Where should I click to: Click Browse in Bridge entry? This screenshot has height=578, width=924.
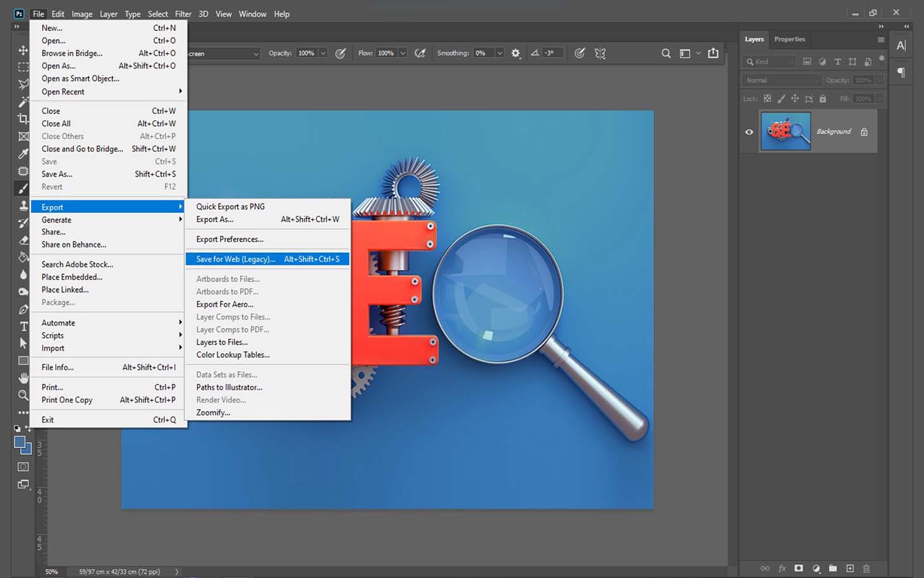109,53
